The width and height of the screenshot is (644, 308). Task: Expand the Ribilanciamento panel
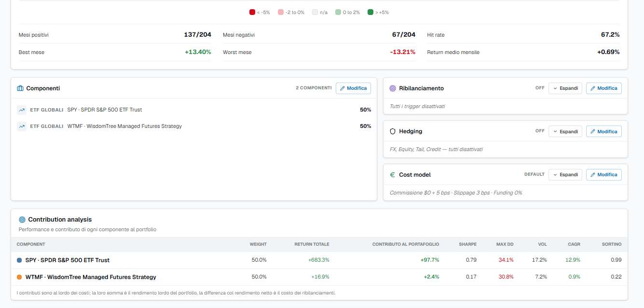[x=565, y=88]
